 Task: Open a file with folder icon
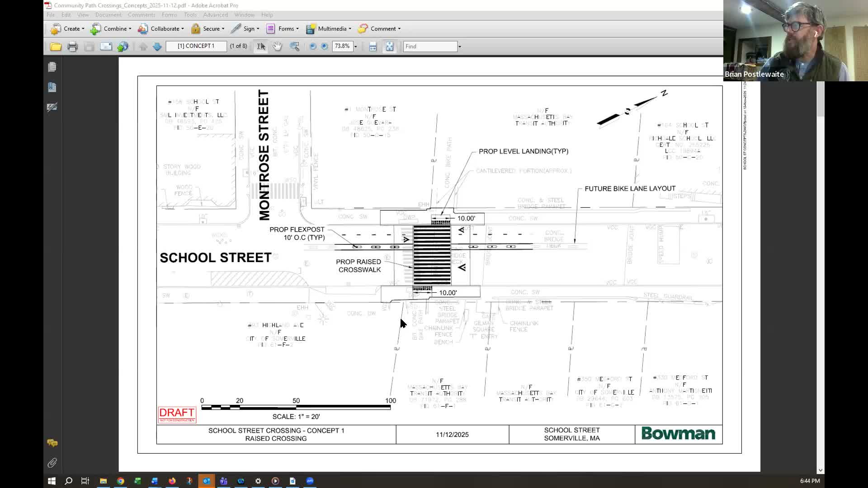[56, 46]
